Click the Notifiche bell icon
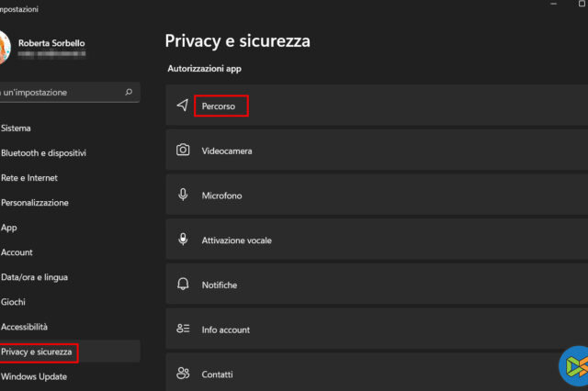The height and width of the screenshot is (391, 588). click(183, 285)
